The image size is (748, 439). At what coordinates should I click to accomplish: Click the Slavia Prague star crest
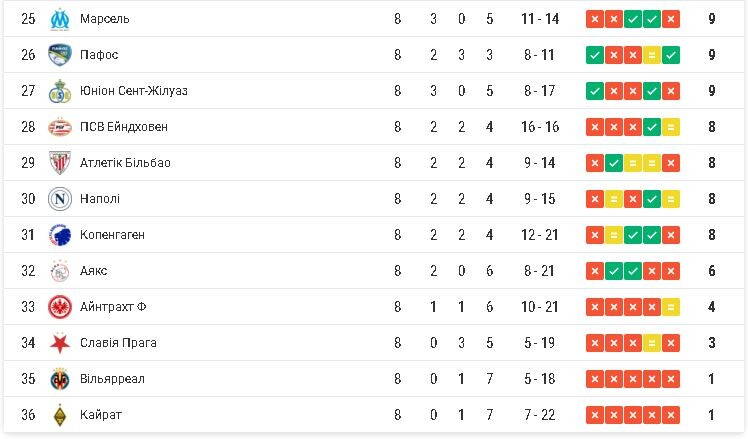59,343
